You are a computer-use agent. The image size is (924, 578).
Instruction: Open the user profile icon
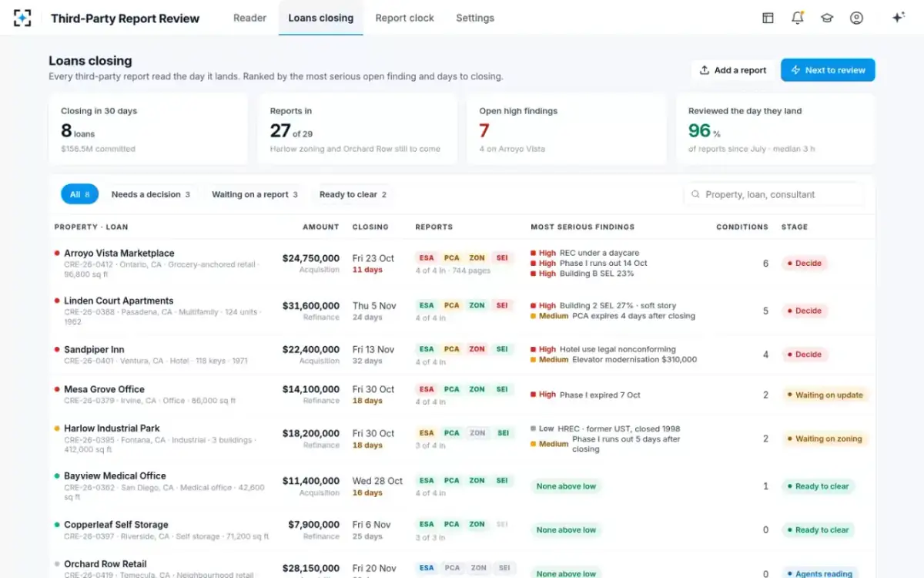[856, 18]
